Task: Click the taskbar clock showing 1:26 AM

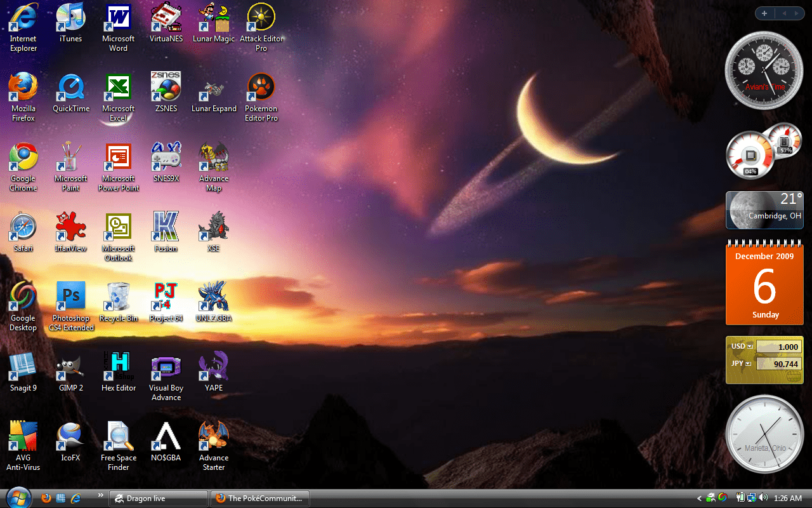Action: click(x=788, y=498)
